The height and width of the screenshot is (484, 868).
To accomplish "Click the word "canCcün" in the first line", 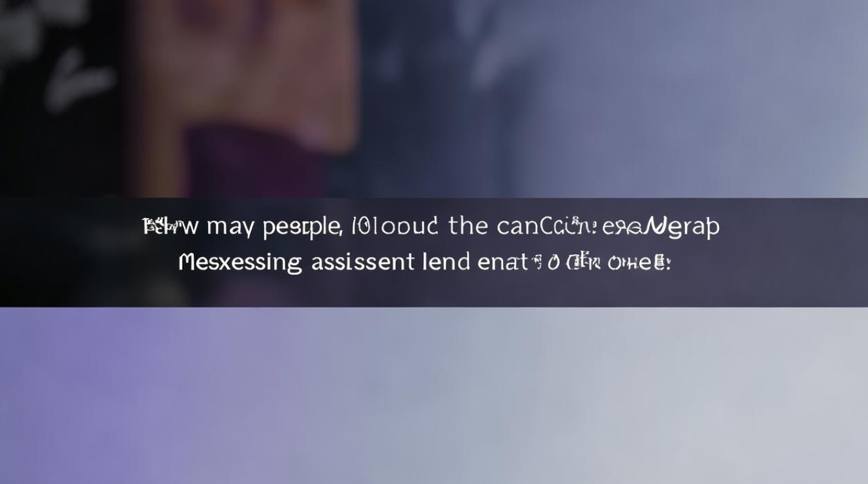I will point(546,227).
